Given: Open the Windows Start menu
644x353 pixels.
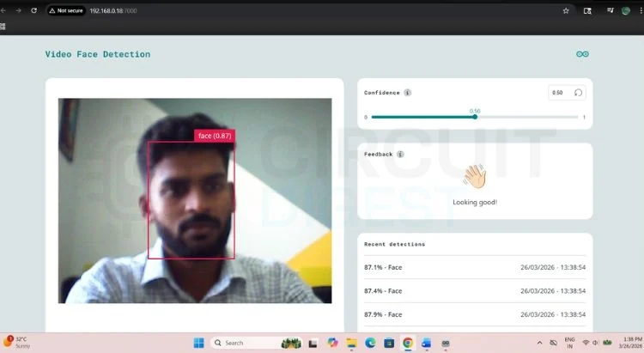Looking at the screenshot, I should pyautogui.click(x=199, y=343).
